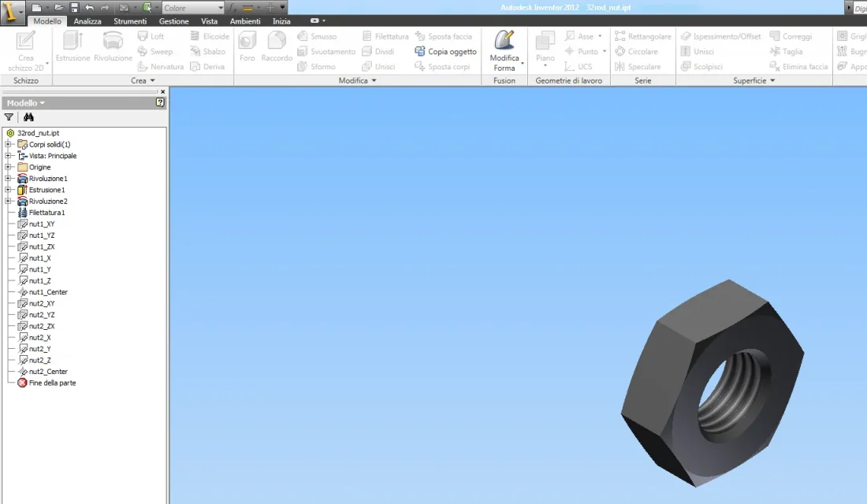Click the save floppy disk icon
867x504 pixels.
pyautogui.click(x=74, y=8)
